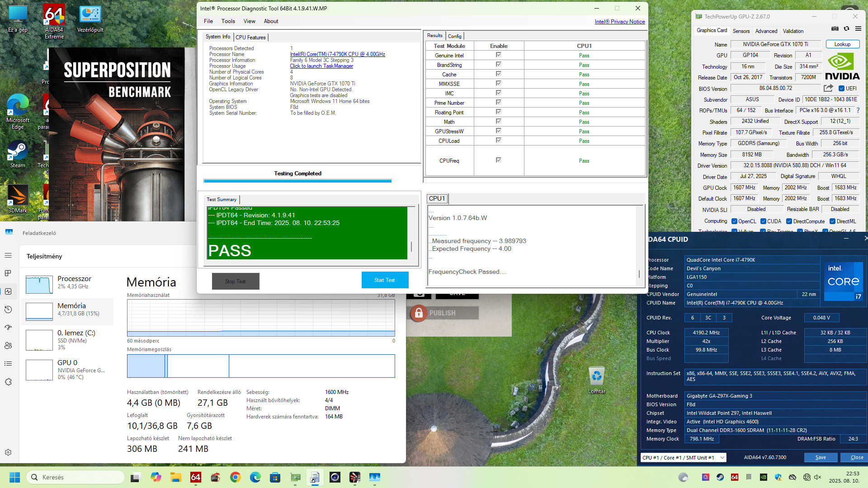Click the Start Test button
Viewport: 868px width, 488px height.
pyautogui.click(x=385, y=280)
